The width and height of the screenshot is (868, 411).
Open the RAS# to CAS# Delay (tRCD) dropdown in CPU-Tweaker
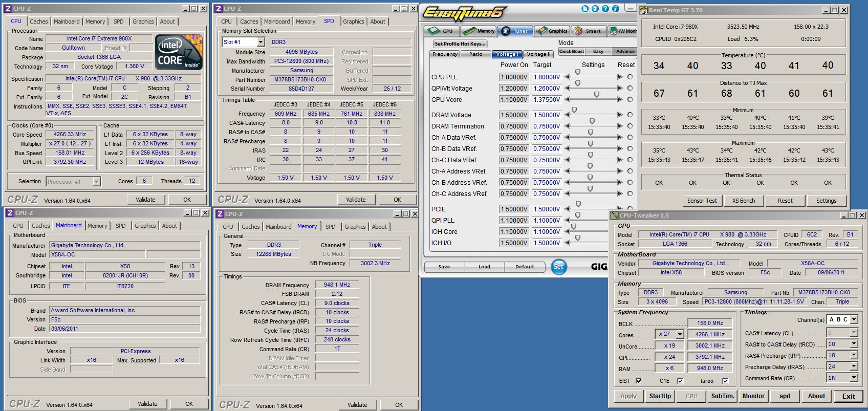coord(854,344)
